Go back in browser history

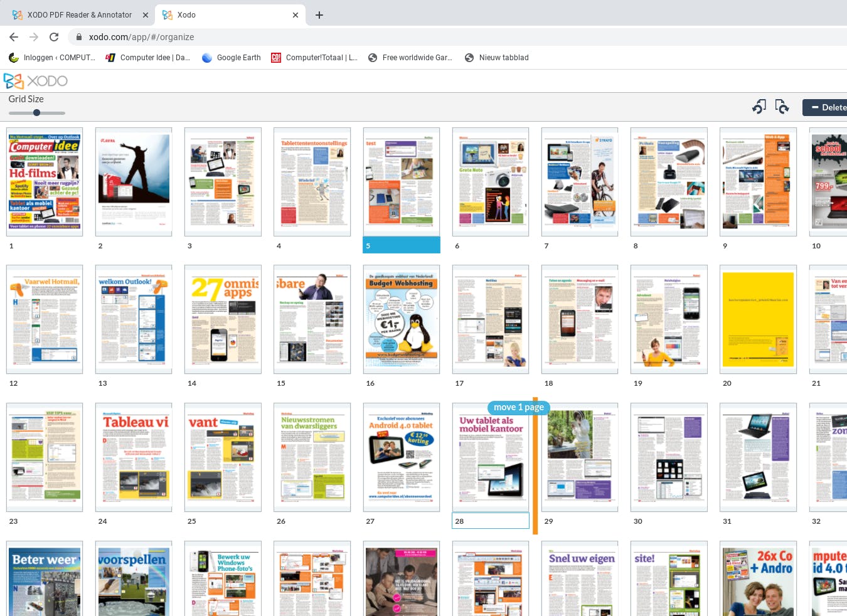point(14,37)
